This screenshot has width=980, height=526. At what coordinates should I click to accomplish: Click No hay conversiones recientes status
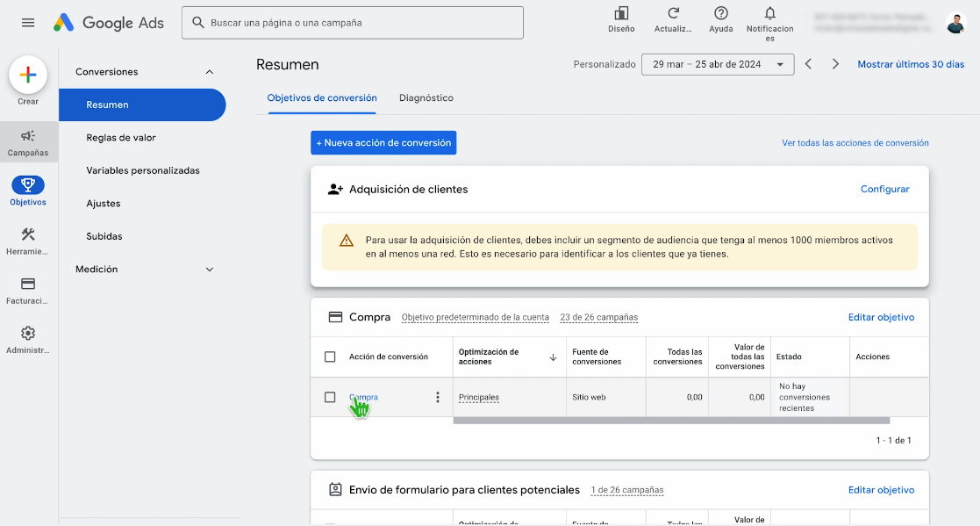805,397
